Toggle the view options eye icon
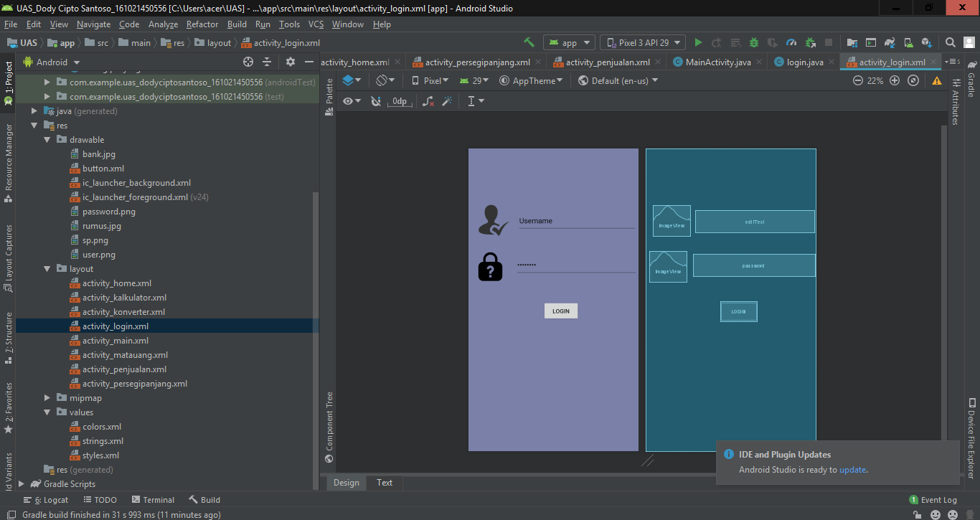This screenshot has height=520, width=980. pos(349,100)
